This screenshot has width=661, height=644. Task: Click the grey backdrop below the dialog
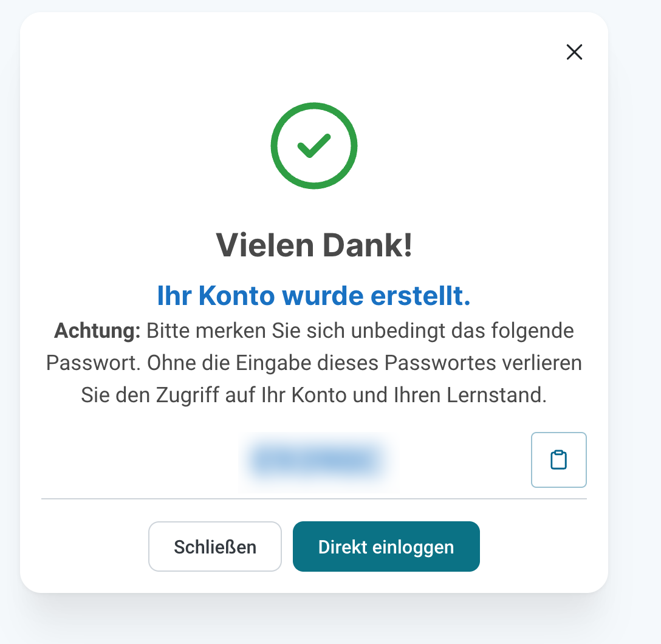click(314, 620)
